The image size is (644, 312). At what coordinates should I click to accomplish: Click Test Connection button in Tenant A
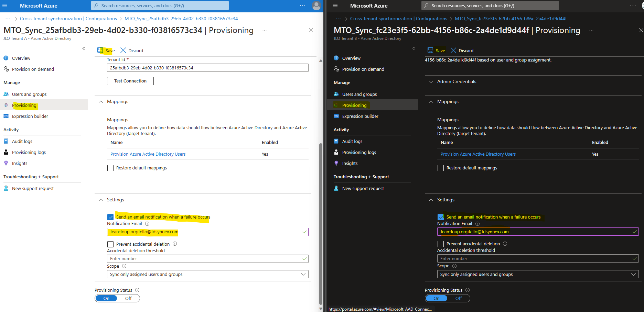[x=130, y=81]
